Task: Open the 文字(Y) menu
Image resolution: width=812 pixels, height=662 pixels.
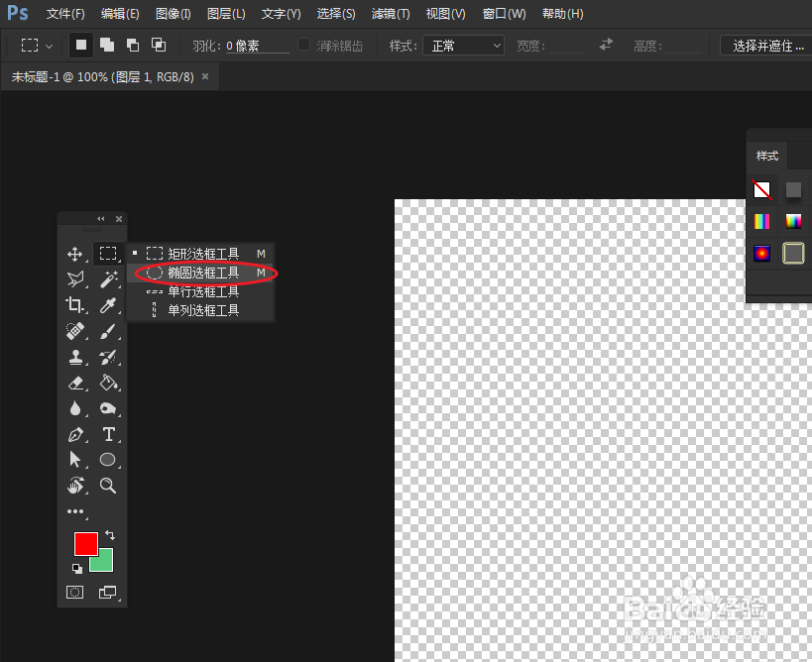Action: (x=282, y=14)
